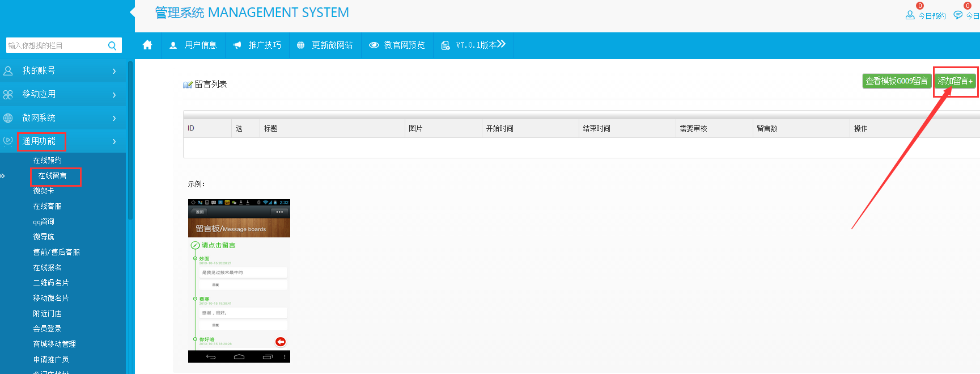Click the 需要审核 column header

(x=714, y=129)
